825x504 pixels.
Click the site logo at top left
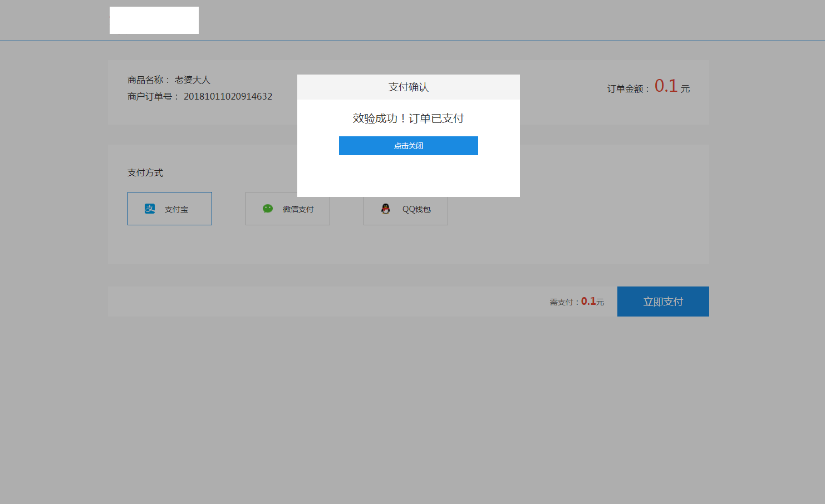tap(154, 20)
